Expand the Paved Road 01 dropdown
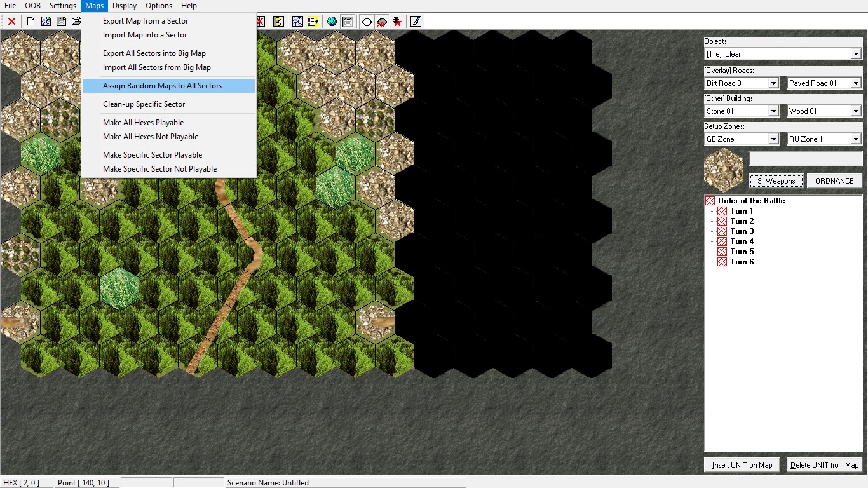Screen dimensions: 868x488 (856, 83)
